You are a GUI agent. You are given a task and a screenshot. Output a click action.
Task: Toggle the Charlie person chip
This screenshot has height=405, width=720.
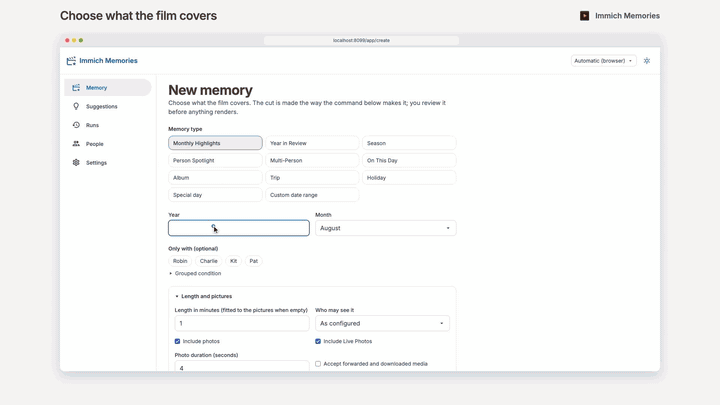pyautogui.click(x=208, y=261)
